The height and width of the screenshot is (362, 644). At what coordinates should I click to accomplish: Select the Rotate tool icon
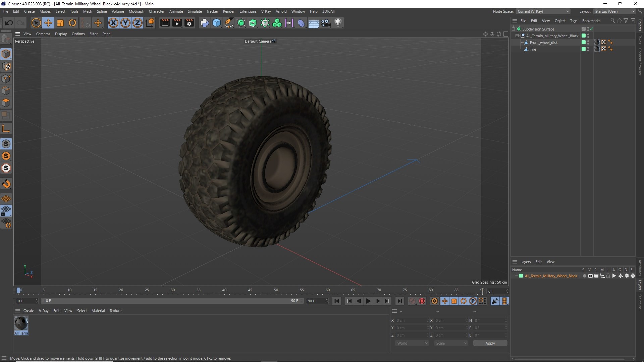(x=72, y=23)
